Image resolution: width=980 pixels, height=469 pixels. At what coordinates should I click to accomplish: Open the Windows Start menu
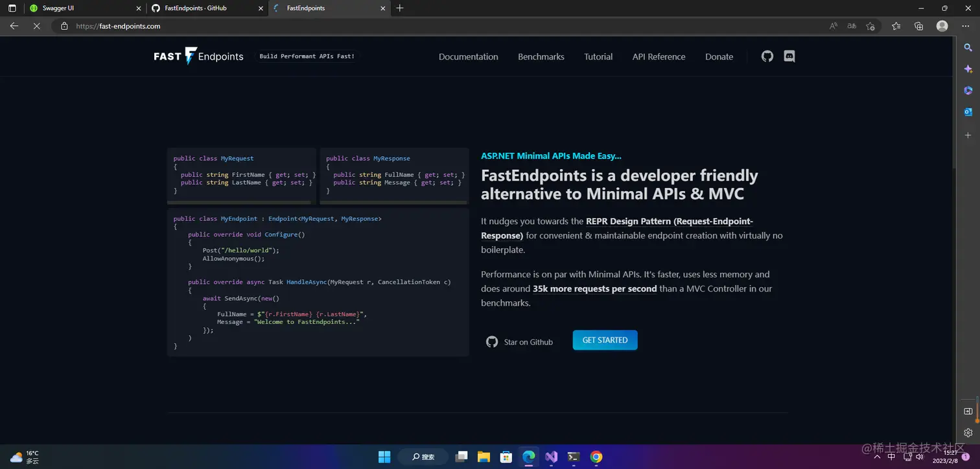(384, 457)
